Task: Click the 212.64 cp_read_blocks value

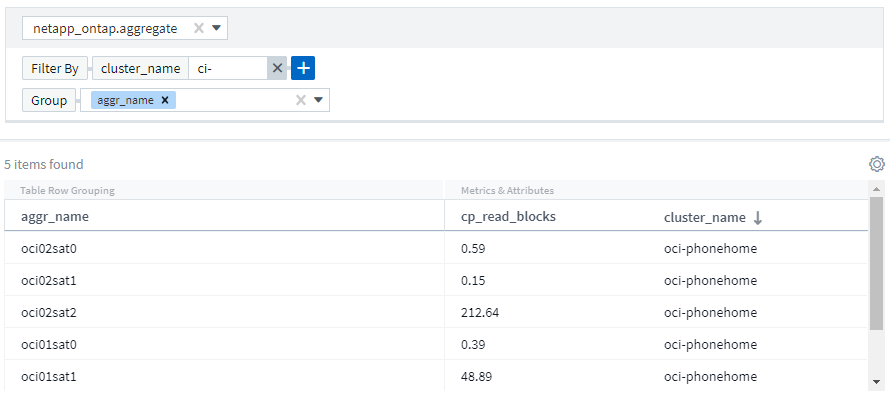Action: click(479, 312)
